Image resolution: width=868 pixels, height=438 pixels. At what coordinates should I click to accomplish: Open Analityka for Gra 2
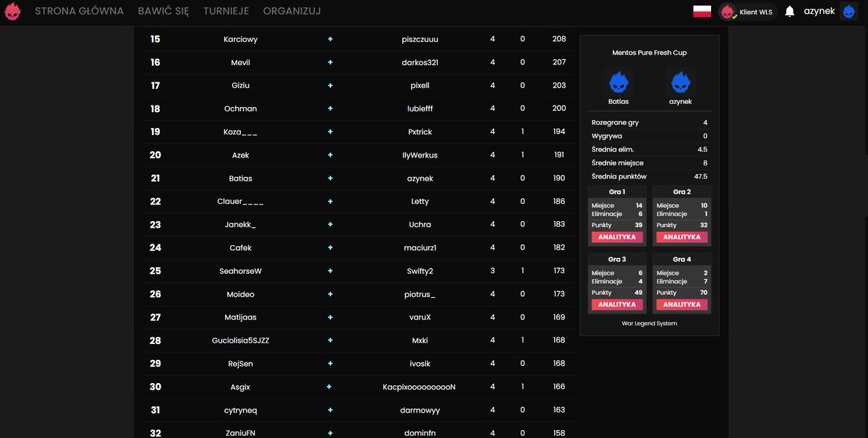pos(682,237)
